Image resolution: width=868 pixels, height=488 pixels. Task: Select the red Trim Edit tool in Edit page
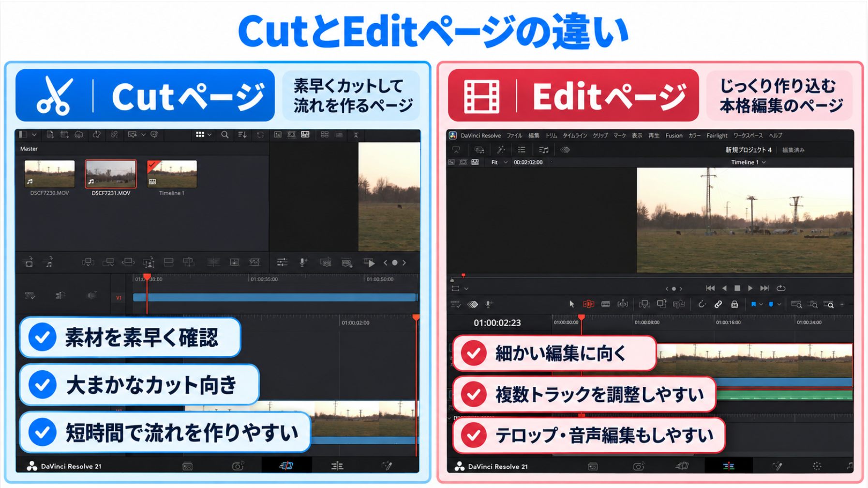pyautogui.click(x=588, y=304)
